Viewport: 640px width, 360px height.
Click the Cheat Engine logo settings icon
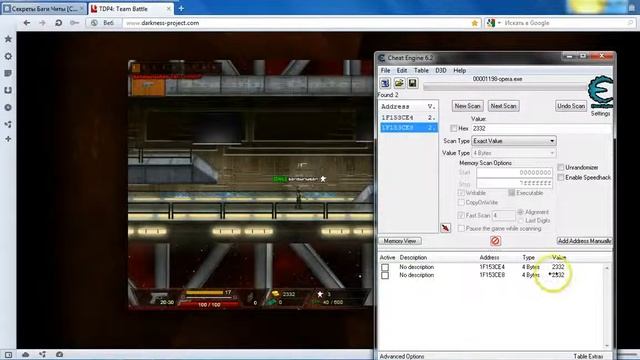600,92
